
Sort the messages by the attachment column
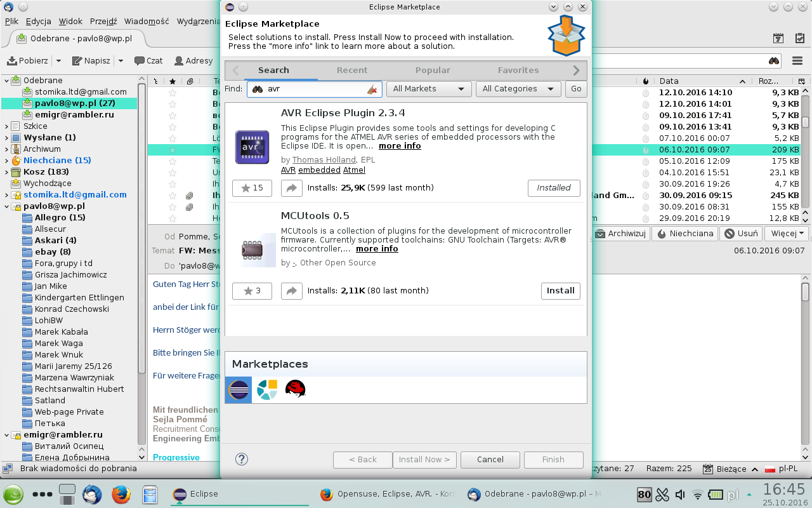[190, 81]
